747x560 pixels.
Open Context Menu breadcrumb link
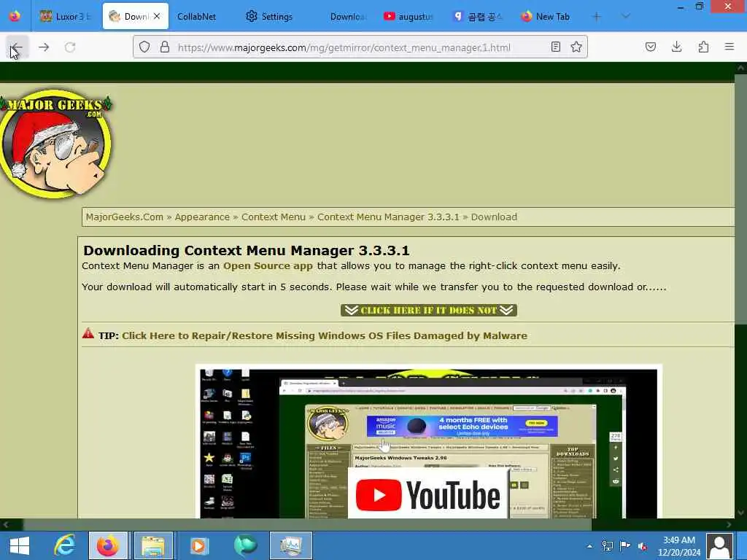pyautogui.click(x=274, y=217)
